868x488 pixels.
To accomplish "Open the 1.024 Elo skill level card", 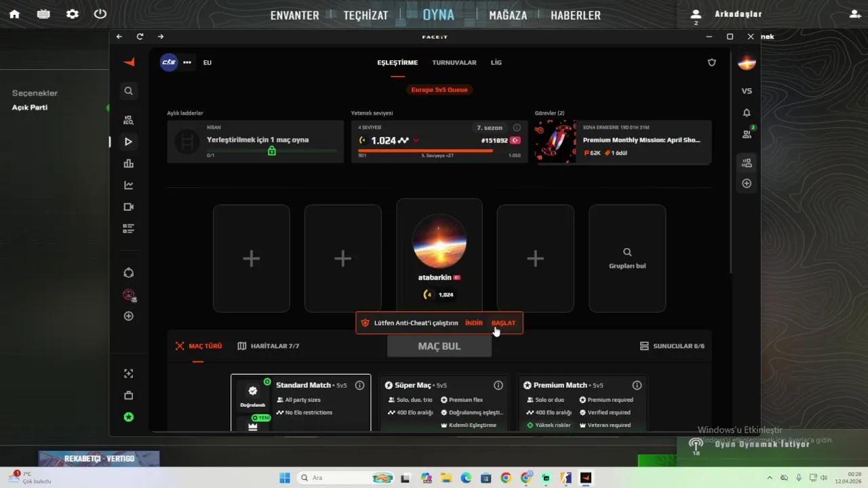I will click(439, 142).
